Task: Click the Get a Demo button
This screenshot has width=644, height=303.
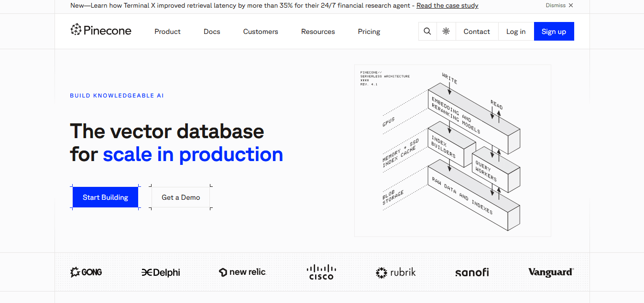Action: [181, 197]
